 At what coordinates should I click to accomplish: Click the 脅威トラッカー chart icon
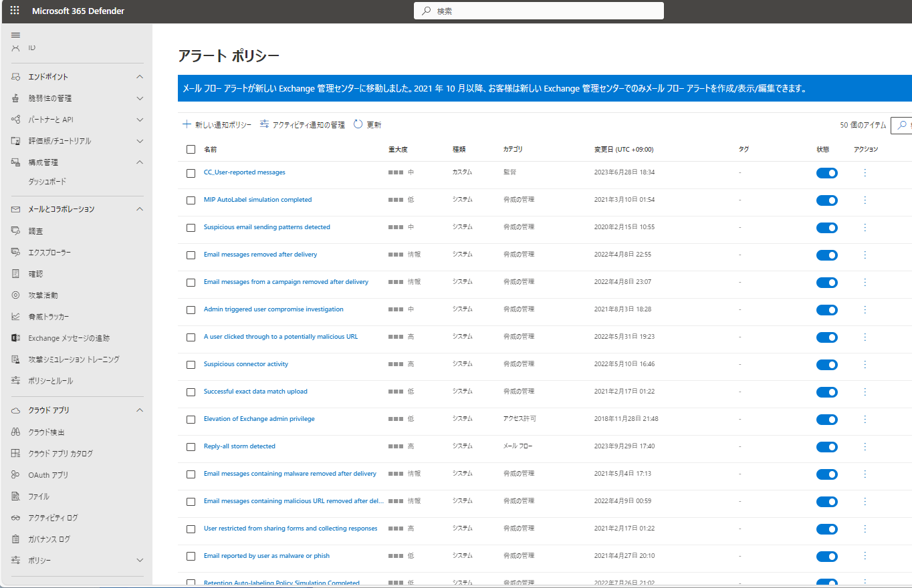point(15,317)
